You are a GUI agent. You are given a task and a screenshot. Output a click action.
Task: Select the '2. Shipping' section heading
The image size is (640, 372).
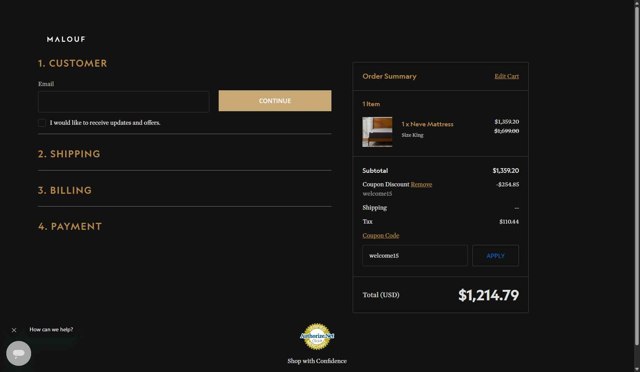69,154
